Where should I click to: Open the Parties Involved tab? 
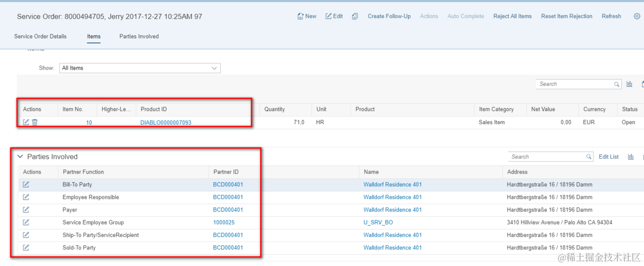[139, 36]
